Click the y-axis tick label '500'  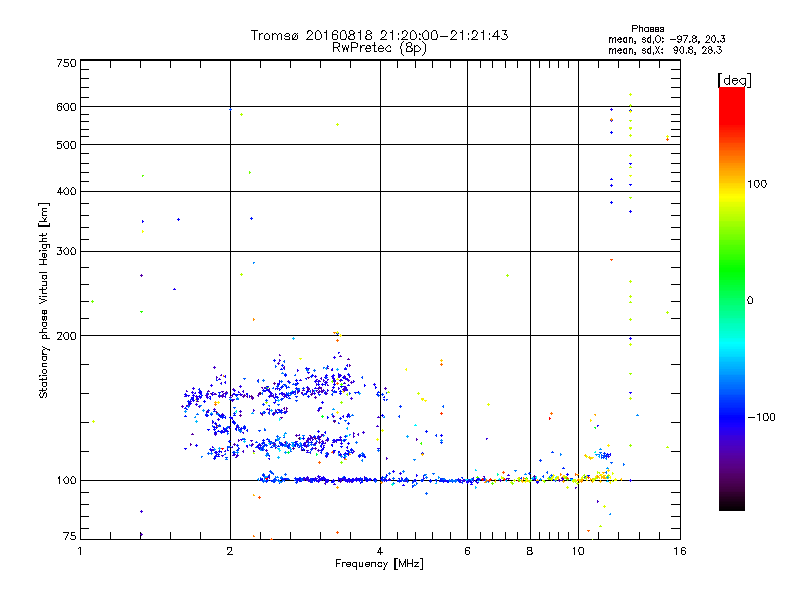67,145
